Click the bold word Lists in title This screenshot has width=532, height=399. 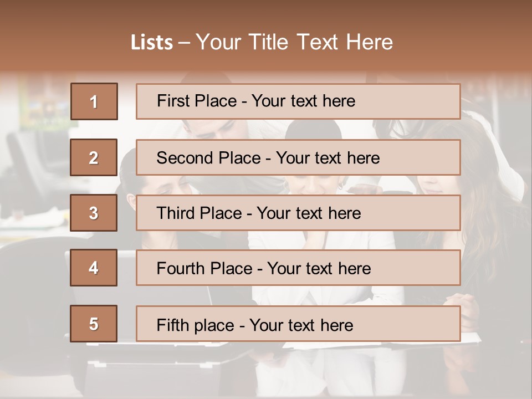pos(152,43)
